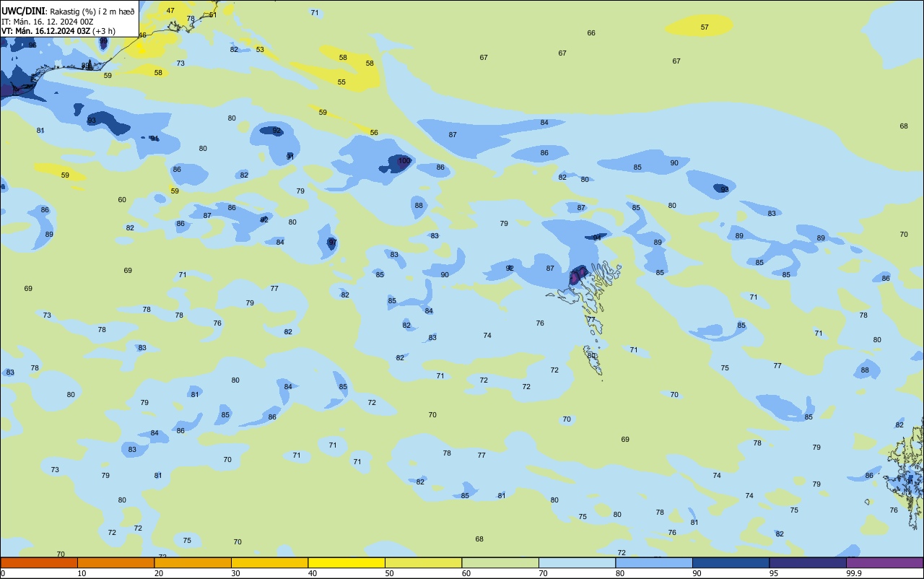Image resolution: width=924 pixels, height=579 pixels.
Task: Click the '57' value in the yellow patch
Action: pyautogui.click(x=705, y=27)
